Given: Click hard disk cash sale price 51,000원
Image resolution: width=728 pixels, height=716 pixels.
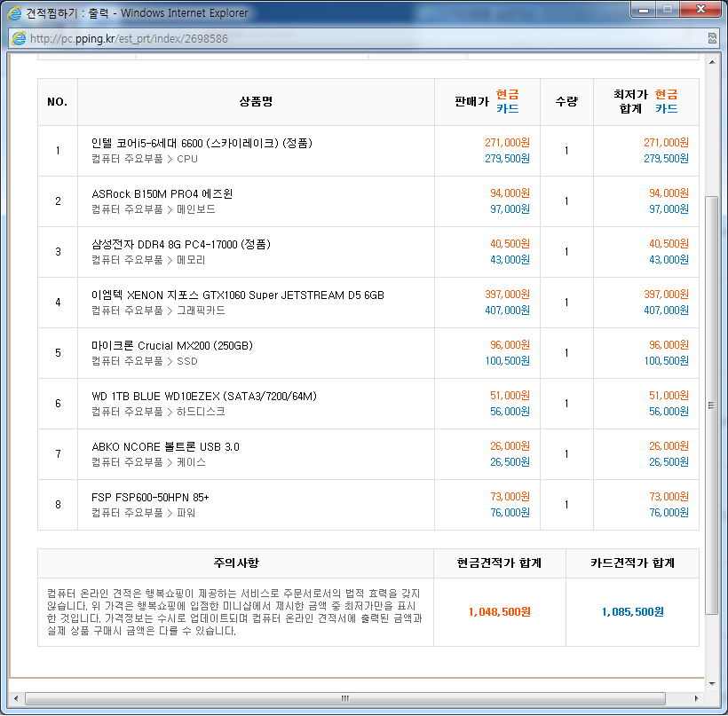Looking at the screenshot, I should tap(510, 396).
